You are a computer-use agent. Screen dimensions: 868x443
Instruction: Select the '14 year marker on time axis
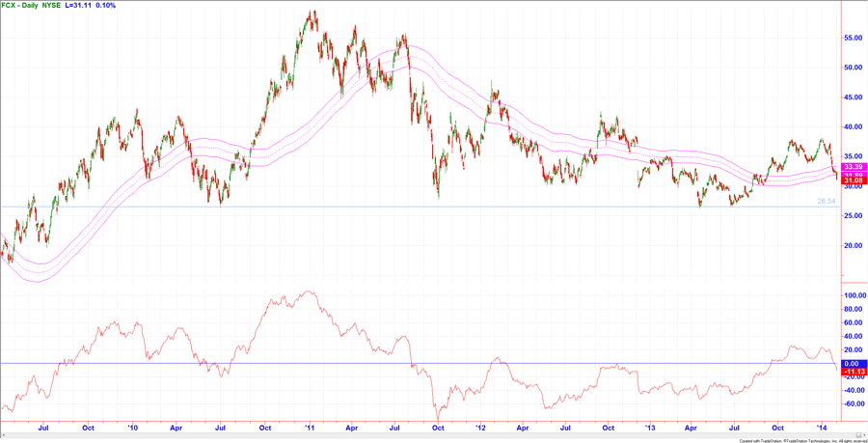(822, 426)
